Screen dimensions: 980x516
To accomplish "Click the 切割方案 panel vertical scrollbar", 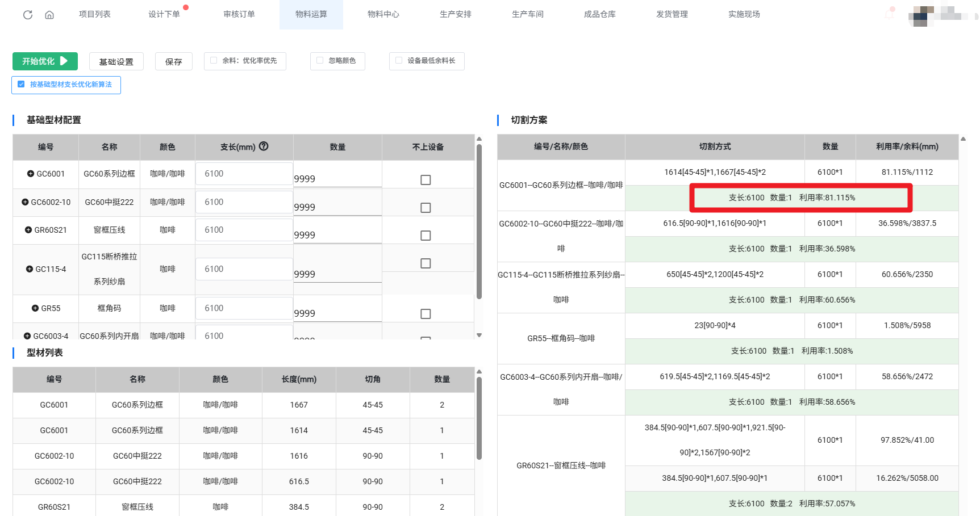I will click(963, 284).
